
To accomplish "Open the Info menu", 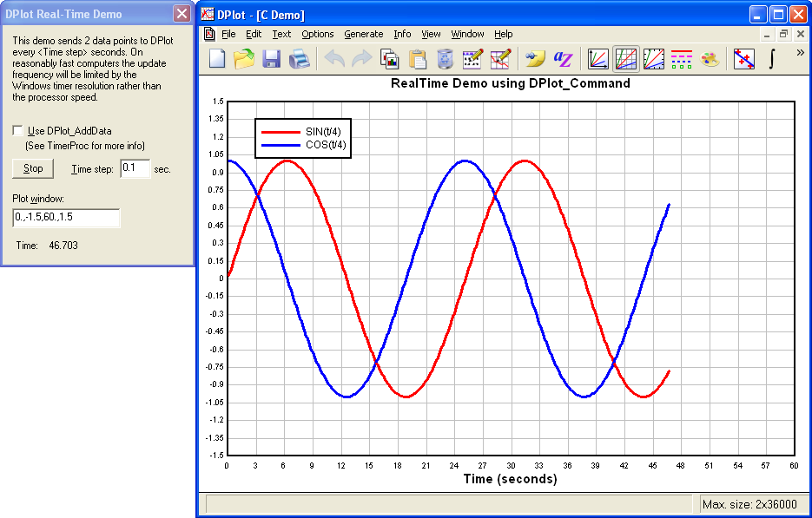I will pos(402,34).
